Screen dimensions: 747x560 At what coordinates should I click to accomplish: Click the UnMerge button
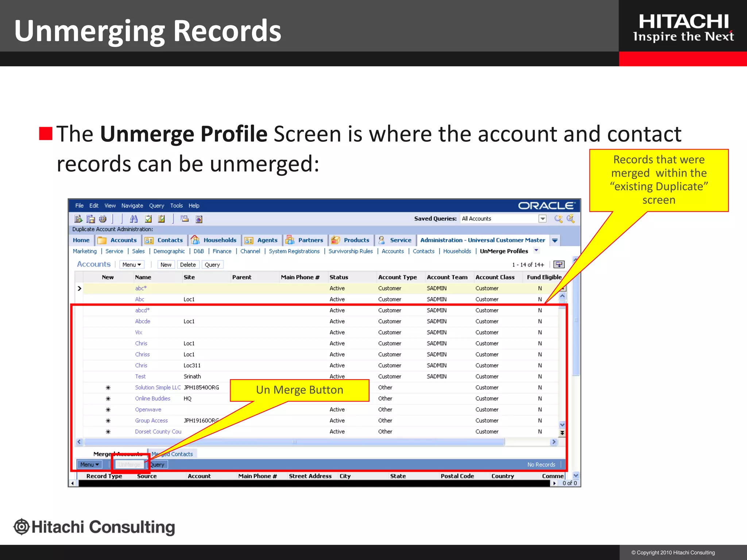129,464
